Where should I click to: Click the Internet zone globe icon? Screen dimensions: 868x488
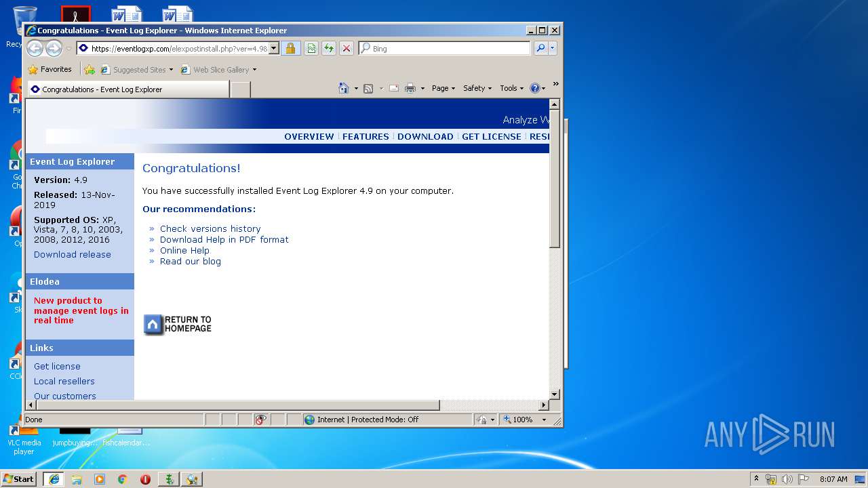click(x=310, y=420)
